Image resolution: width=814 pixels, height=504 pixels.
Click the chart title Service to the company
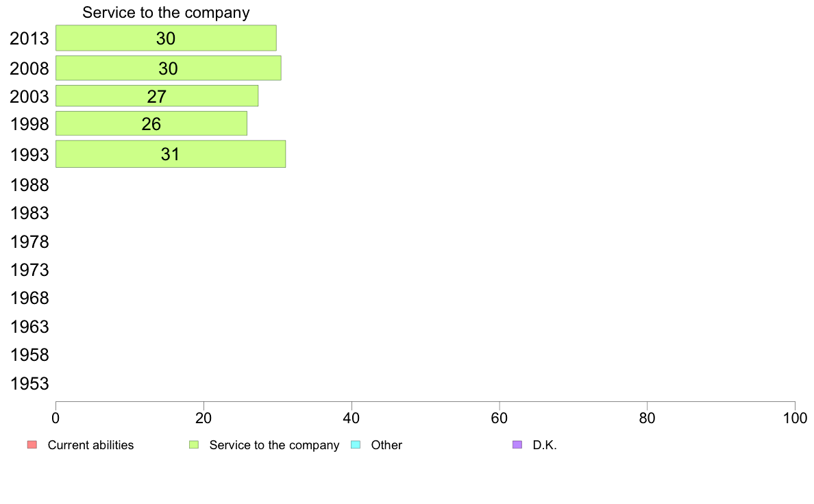coord(166,12)
